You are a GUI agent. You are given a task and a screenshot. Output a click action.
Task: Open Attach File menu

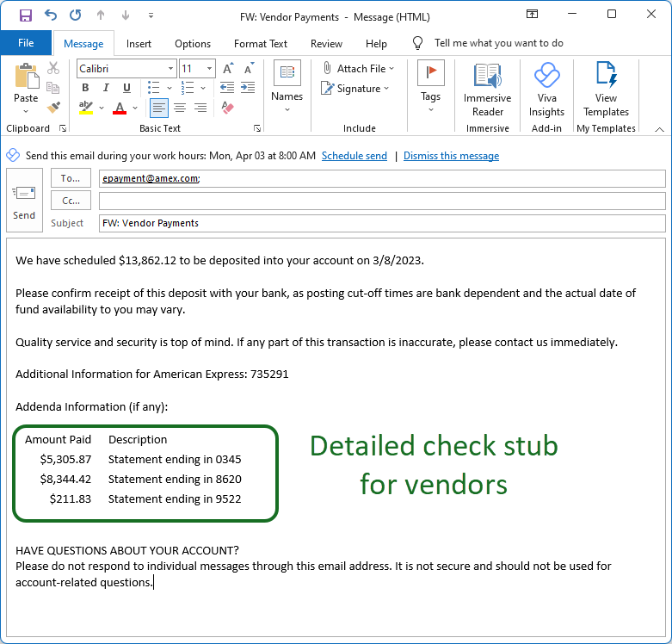coord(358,68)
